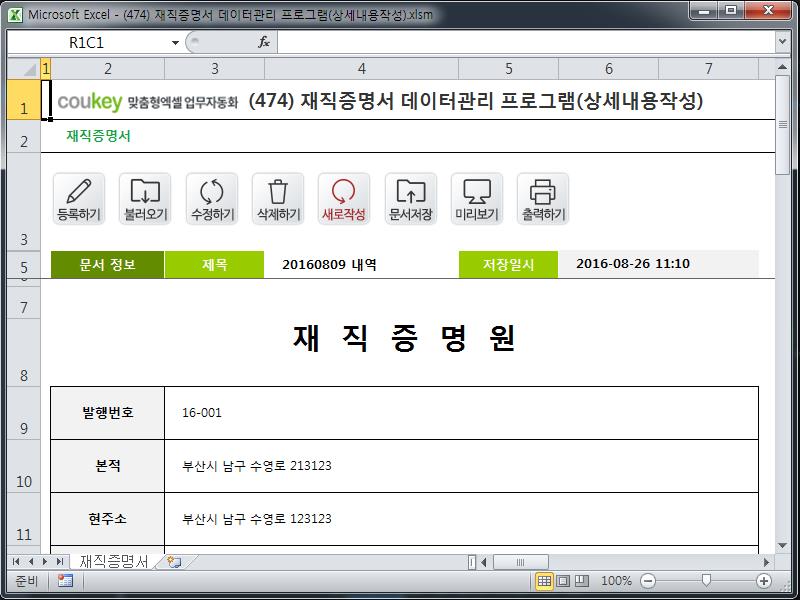Click the 제목 label cell
Screen dimensions: 800x600
click(214, 264)
